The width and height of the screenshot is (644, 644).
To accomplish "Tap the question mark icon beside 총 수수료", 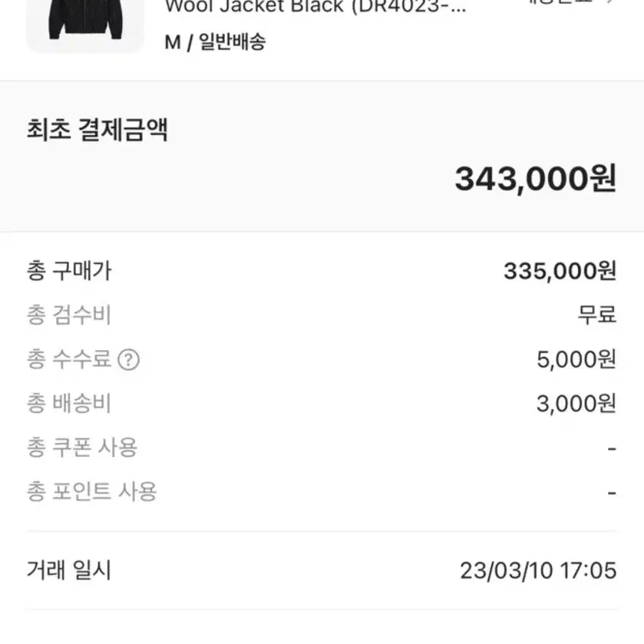I will 128,360.
